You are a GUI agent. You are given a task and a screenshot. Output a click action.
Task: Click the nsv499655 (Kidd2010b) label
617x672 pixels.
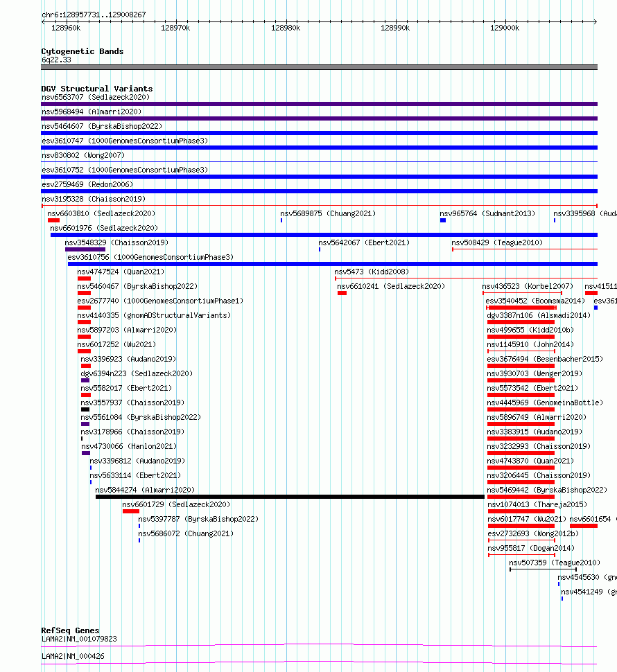pyautogui.click(x=530, y=330)
